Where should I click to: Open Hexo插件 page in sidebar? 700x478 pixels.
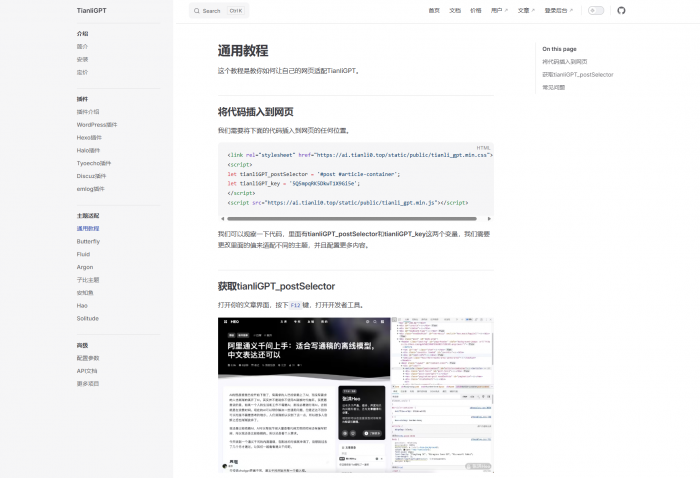pos(89,138)
